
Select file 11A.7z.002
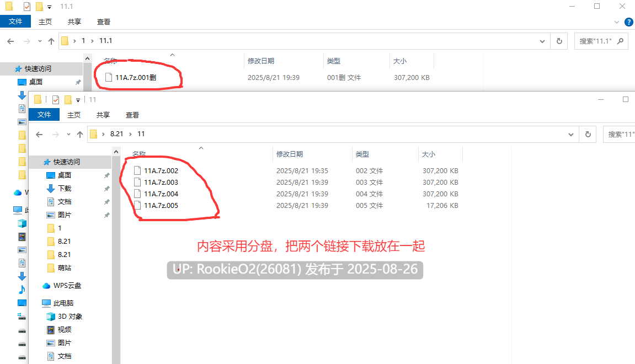click(161, 170)
